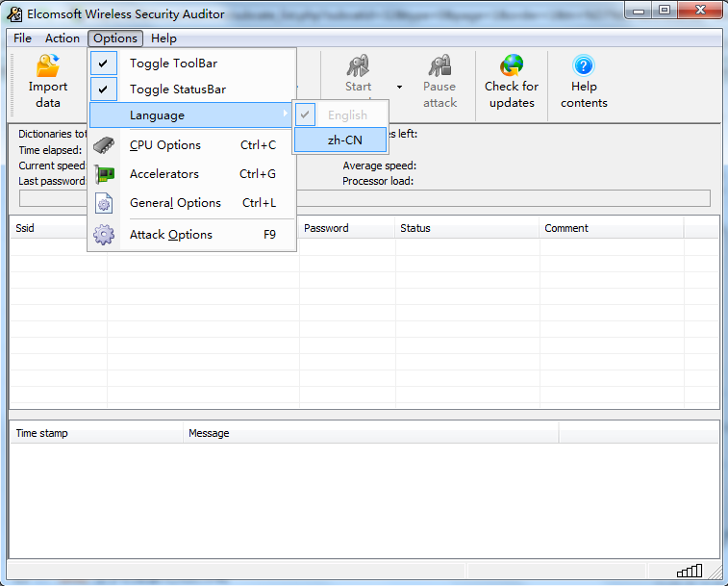Click the Import data toolbar icon
Viewport: 728px width, 586px height.
[x=48, y=65]
